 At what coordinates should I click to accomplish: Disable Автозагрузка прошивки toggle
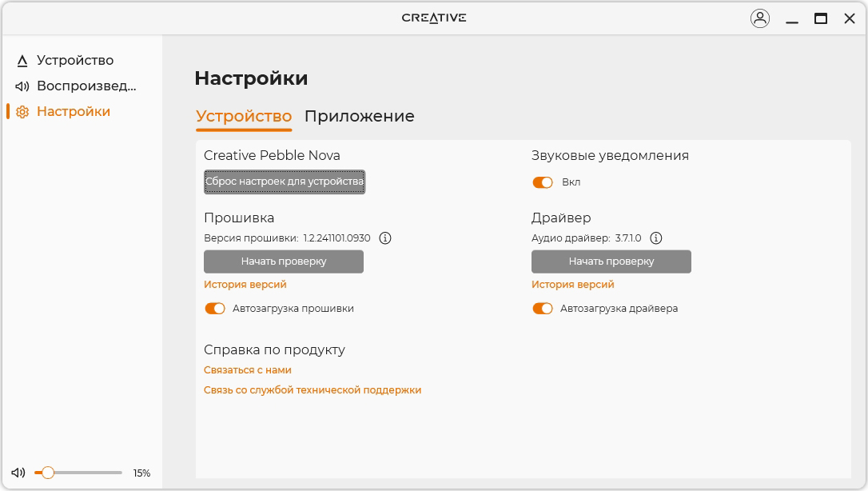coord(215,309)
